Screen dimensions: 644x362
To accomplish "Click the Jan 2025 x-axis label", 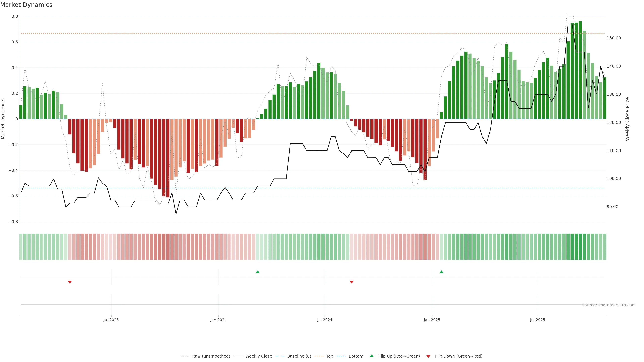I will (x=432, y=320).
